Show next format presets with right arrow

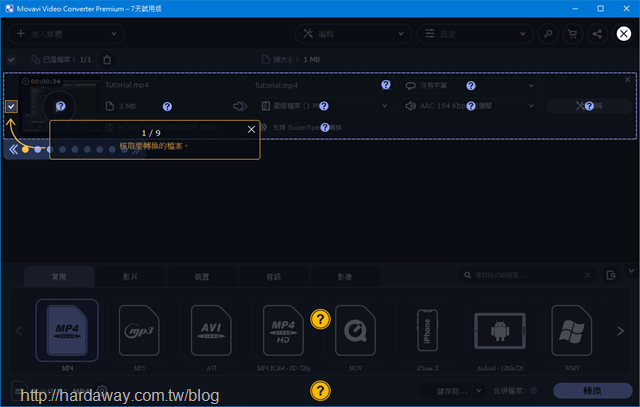620,331
